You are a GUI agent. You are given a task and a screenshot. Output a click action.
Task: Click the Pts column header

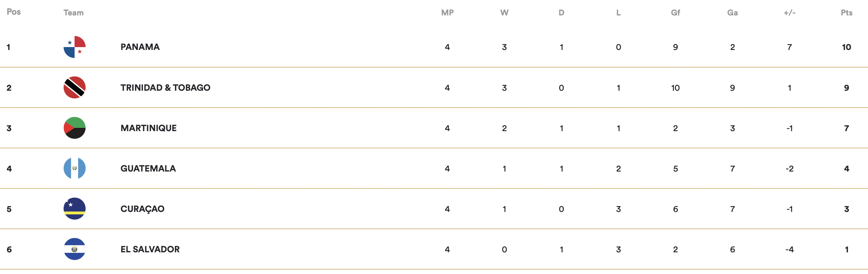tap(847, 12)
